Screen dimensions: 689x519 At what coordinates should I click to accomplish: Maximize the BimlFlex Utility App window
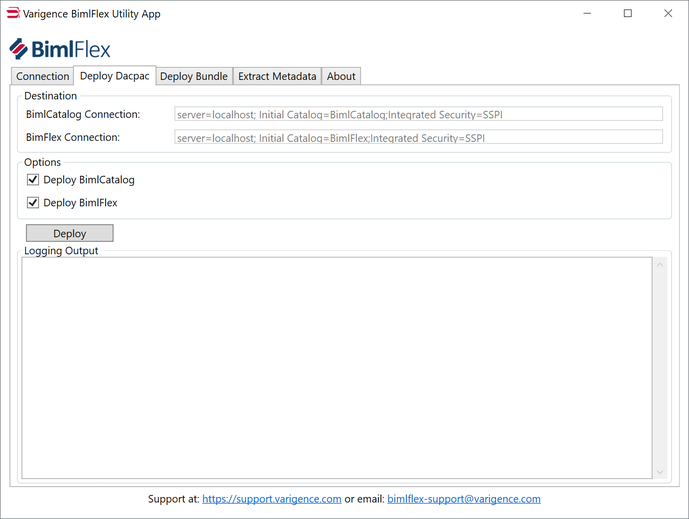[627, 14]
